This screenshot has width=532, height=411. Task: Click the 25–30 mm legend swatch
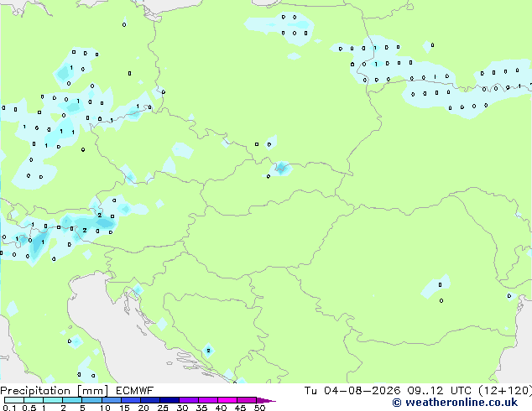[169, 400]
